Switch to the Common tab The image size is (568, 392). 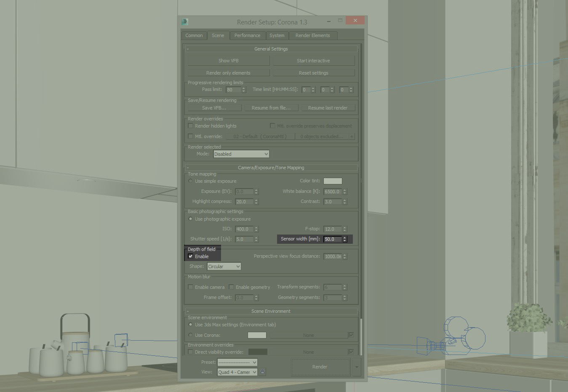(x=194, y=35)
